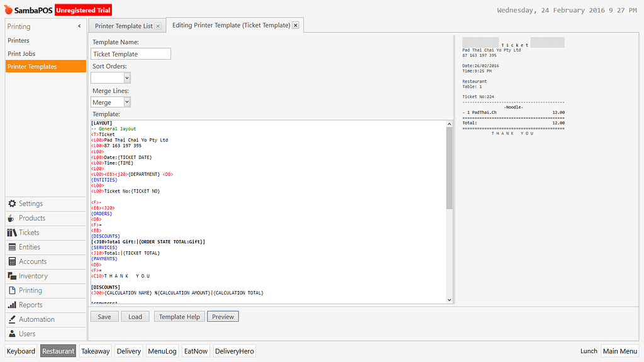Collapse the Printing sidebar panel arrow
644x362 pixels.
(79, 26)
